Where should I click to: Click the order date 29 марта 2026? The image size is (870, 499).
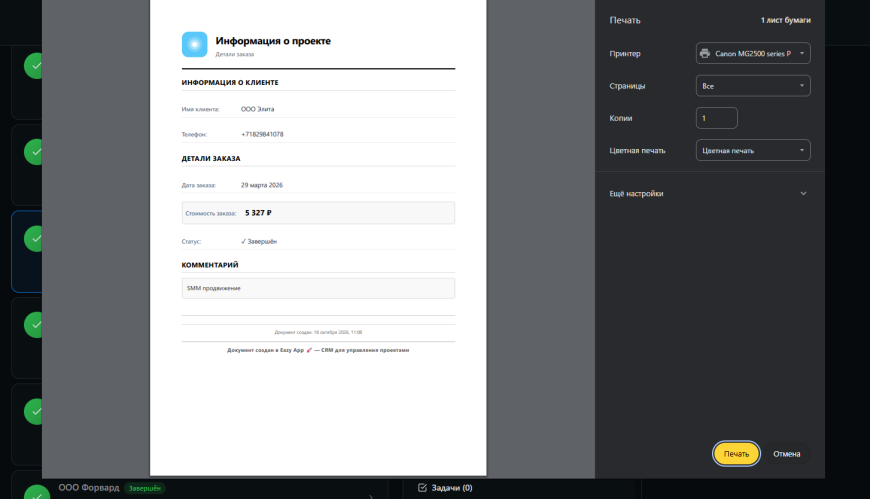[x=261, y=185]
